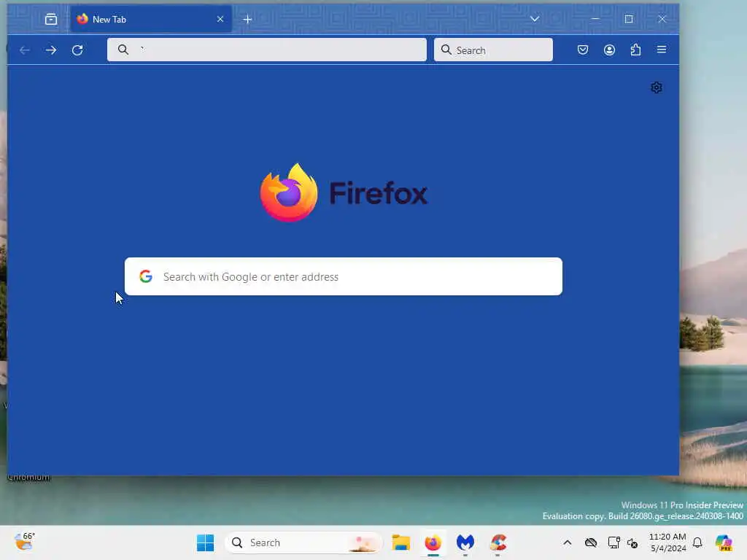Open the weather widget showing 66°
Viewport: 747px width, 560px height.
click(25, 542)
